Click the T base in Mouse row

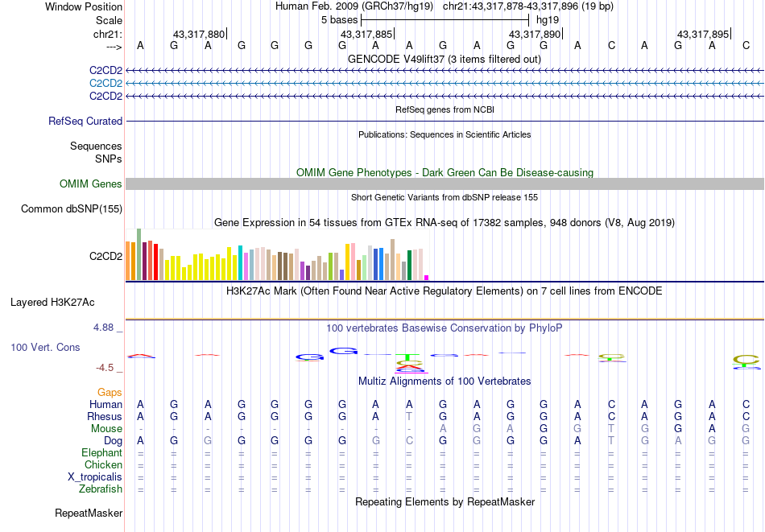611,429
